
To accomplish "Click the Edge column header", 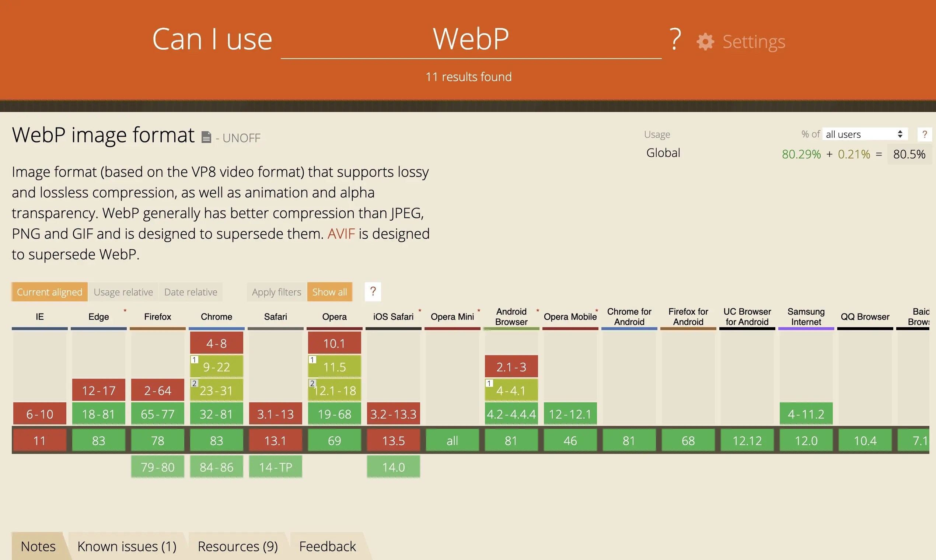I will 98,316.
